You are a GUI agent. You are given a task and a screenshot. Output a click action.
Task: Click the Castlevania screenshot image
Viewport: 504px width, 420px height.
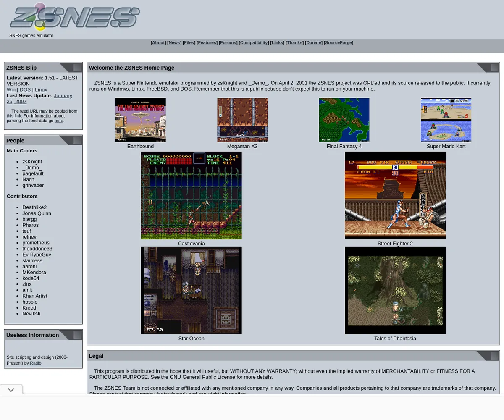191,196
